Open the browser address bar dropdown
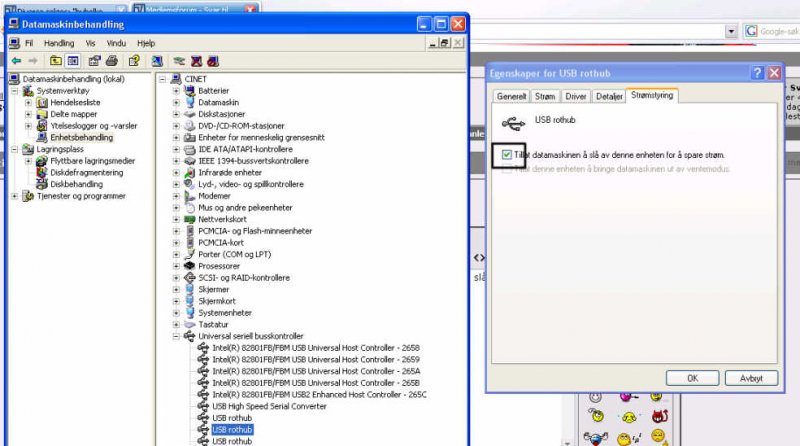 [731, 32]
